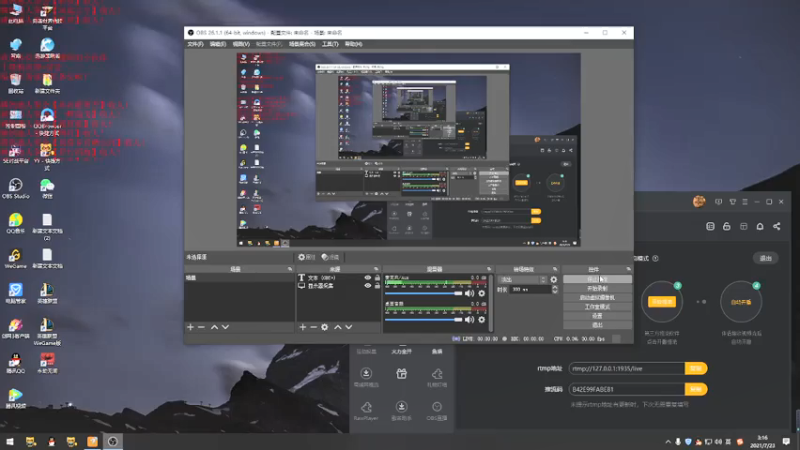Viewport: 800px width, 450px height.
Task: Click the exit pill button in background window
Action: click(x=765, y=258)
